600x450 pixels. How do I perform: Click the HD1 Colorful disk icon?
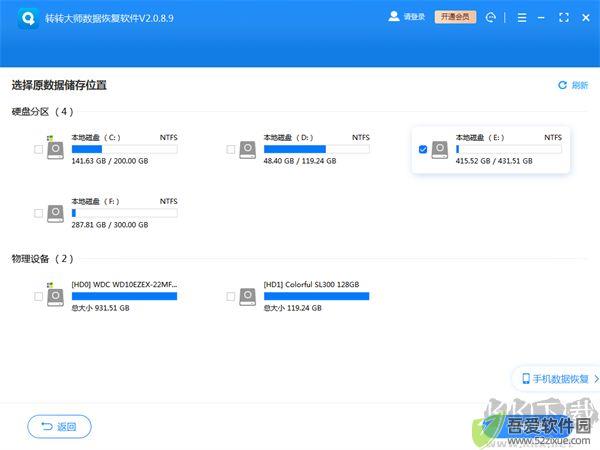(x=248, y=297)
